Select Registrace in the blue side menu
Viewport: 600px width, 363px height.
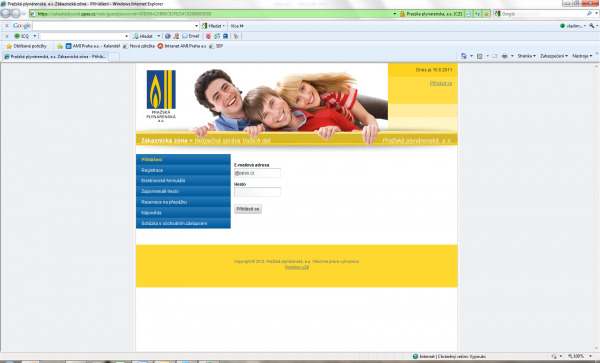[x=183, y=170]
